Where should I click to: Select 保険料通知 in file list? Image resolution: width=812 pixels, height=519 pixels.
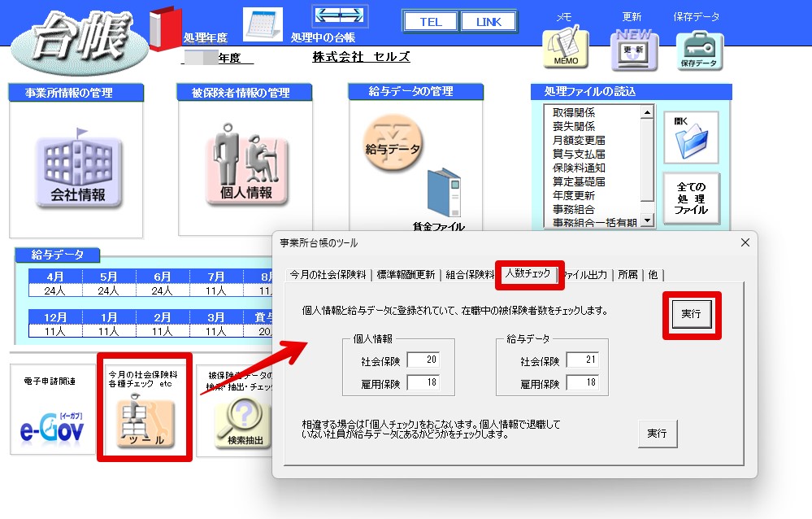point(579,168)
